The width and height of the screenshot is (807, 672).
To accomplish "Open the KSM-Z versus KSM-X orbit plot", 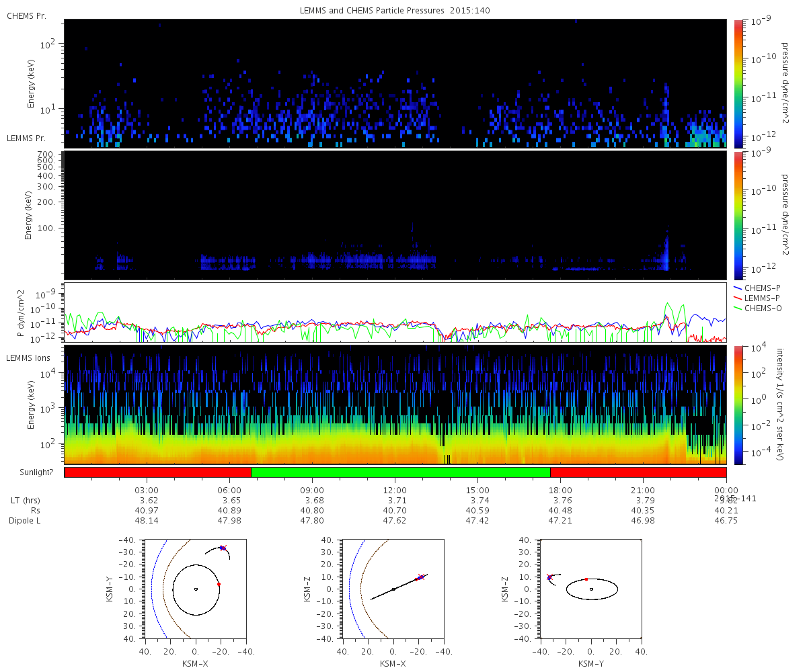I will [393, 589].
